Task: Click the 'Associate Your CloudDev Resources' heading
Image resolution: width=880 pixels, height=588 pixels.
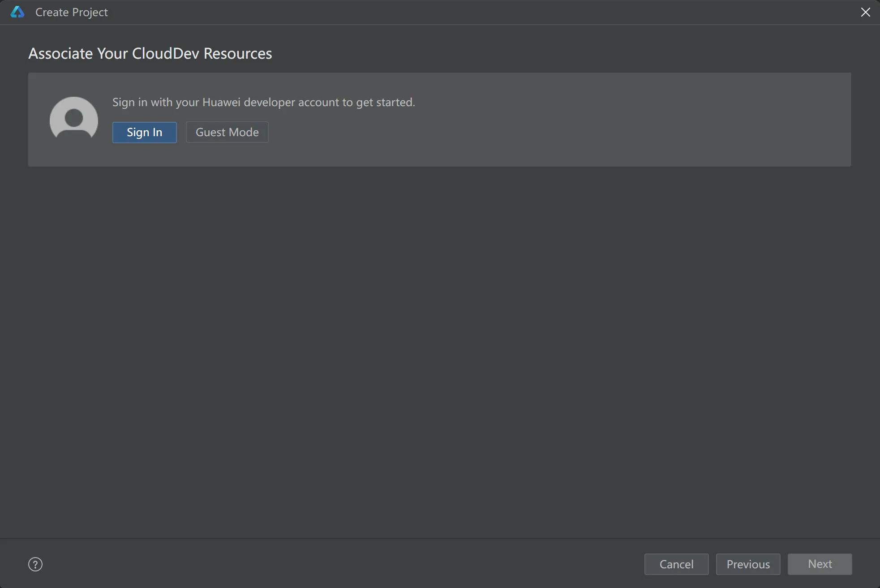Action: click(150, 53)
